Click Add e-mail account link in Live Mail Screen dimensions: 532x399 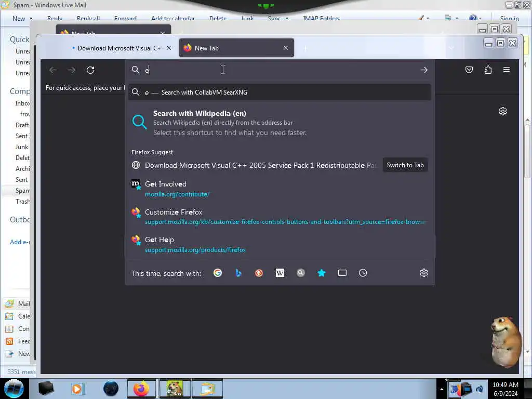point(20,242)
